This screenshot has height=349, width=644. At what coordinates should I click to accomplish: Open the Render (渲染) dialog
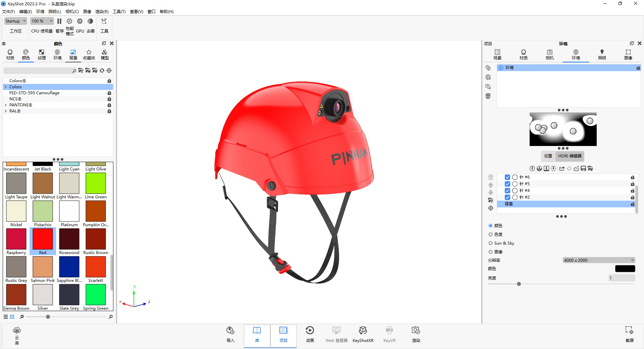416,335
